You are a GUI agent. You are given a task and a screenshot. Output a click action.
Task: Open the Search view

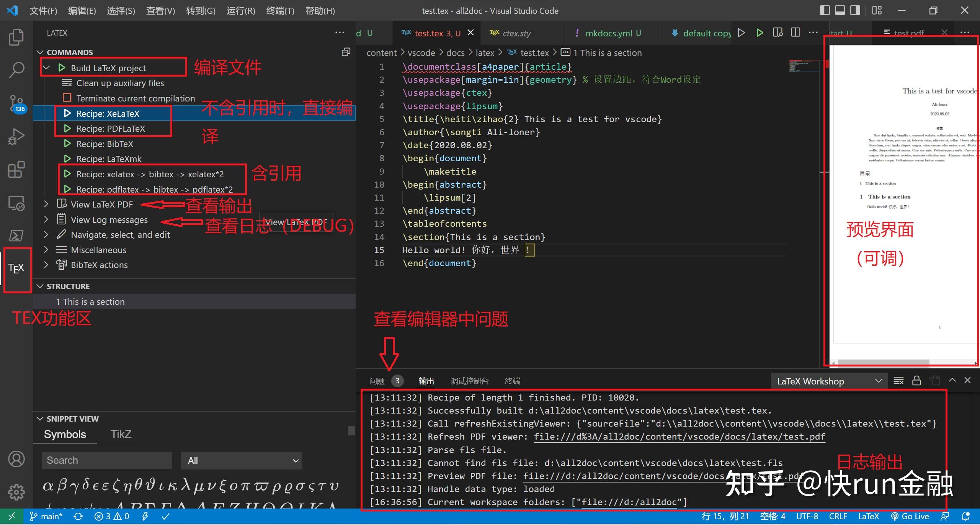16,70
